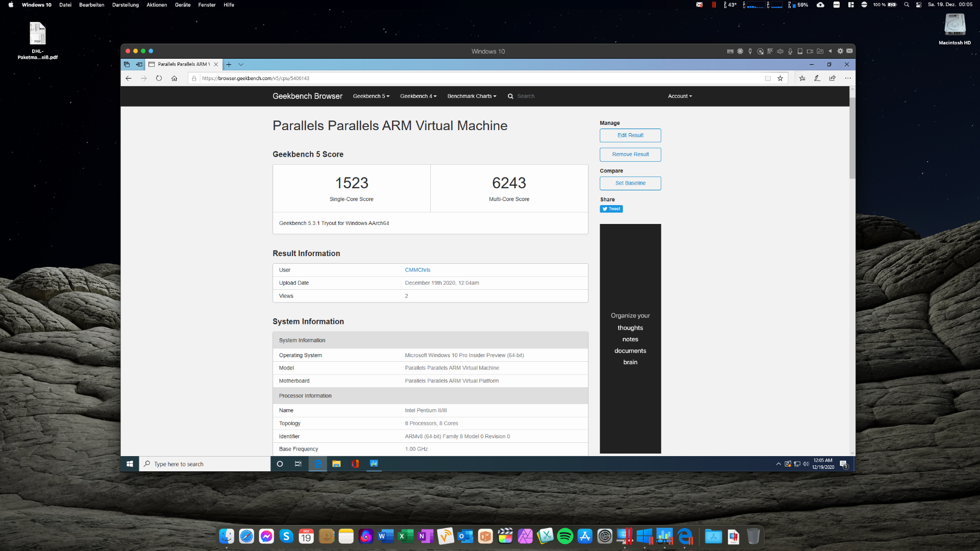Open the Aktionen menu in macOS menu bar
Screen dimensions: 980x551
(x=157, y=5)
